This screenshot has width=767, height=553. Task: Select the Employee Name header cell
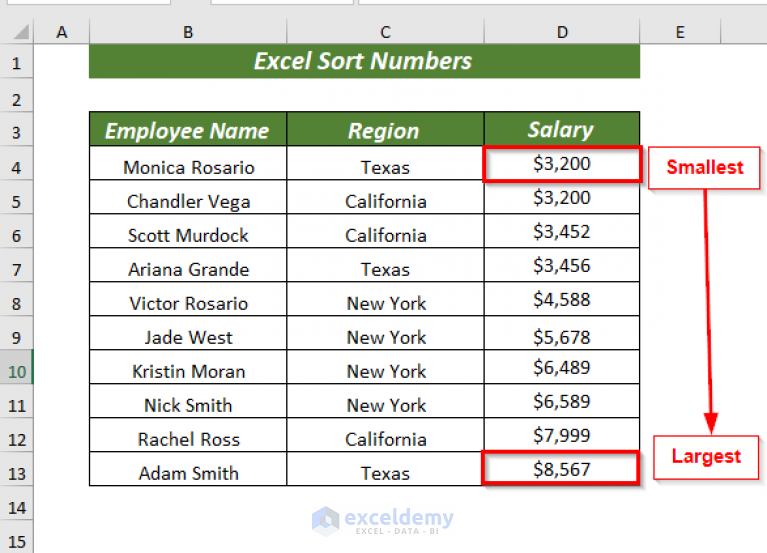(187, 130)
